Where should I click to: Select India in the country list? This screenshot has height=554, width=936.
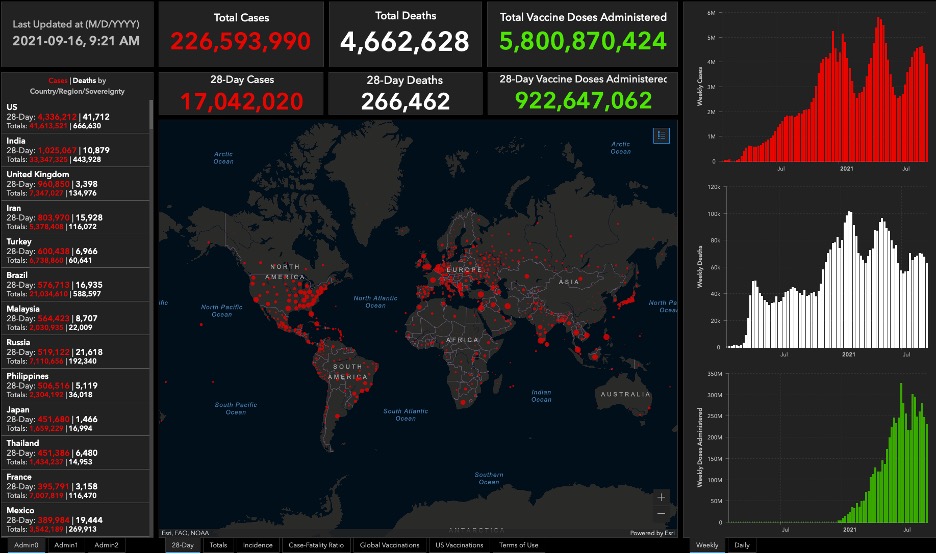pos(76,150)
